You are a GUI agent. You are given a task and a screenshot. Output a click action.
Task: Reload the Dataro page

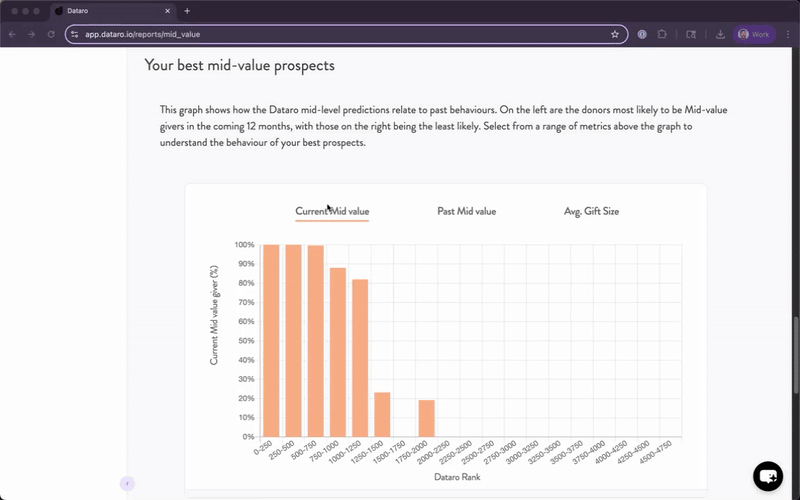pyautogui.click(x=51, y=34)
